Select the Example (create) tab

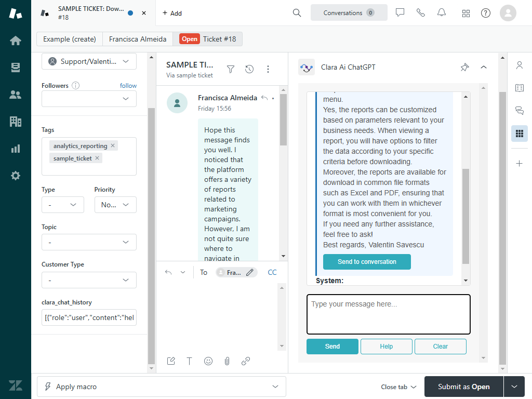click(70, 39)
